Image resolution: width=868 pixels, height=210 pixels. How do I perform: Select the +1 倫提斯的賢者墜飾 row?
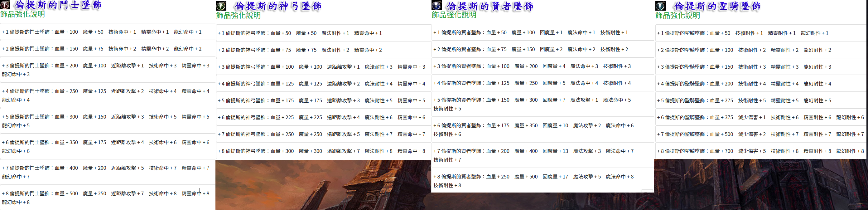(543, 33)
